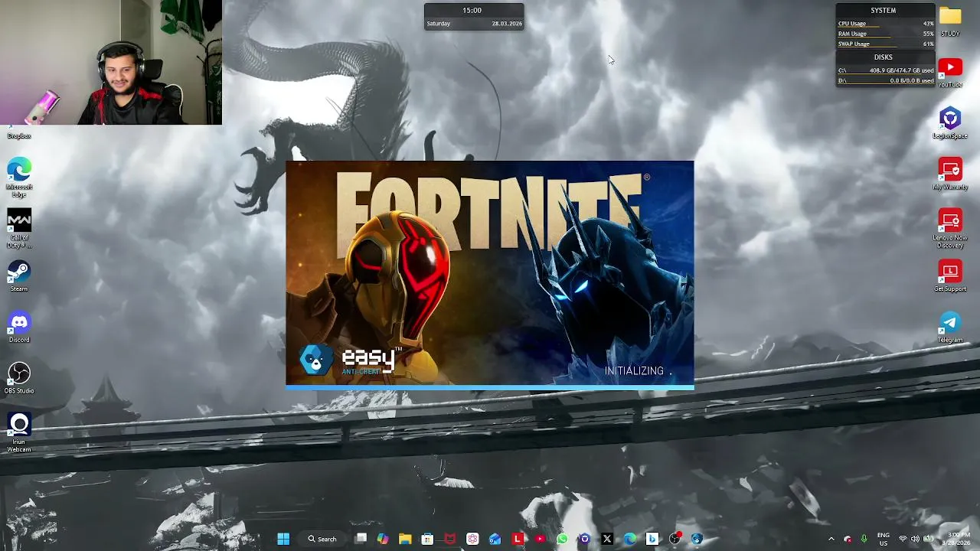Screen dimensions: 980x551
Task: Open the Wi-Fi network tray icon
Action: [903, 539]
